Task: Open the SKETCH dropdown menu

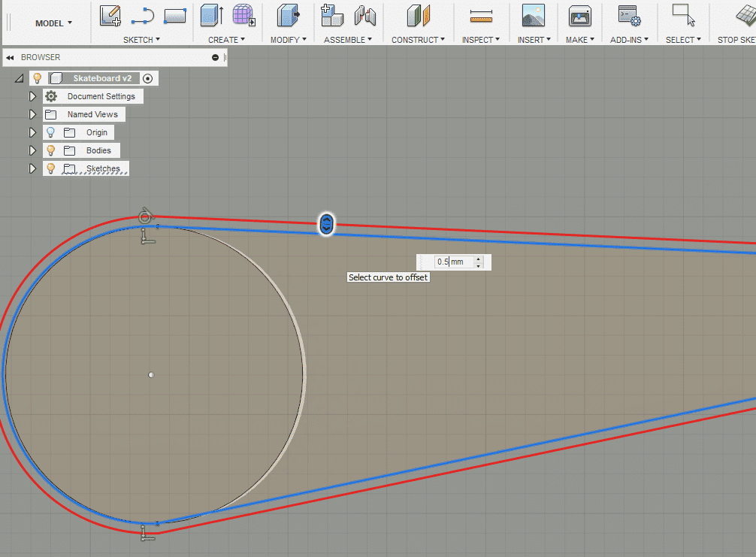Action: 141,40
